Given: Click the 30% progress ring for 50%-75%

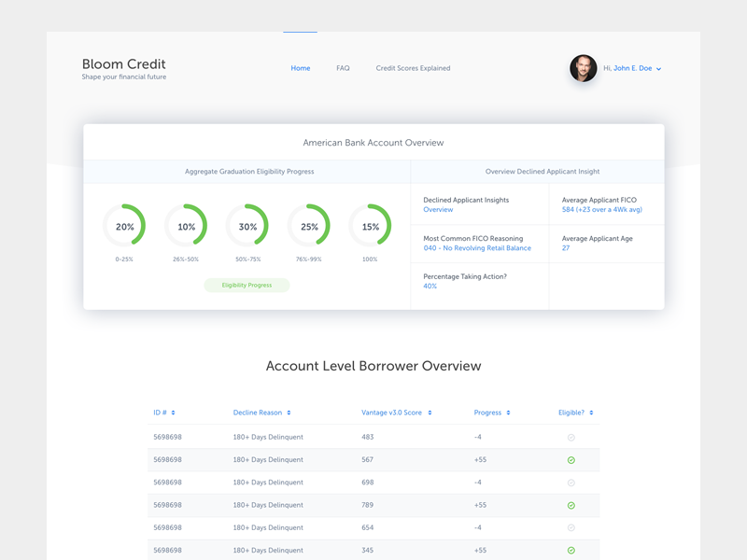Looking at the screenshot, I should (x=247, y=227).
